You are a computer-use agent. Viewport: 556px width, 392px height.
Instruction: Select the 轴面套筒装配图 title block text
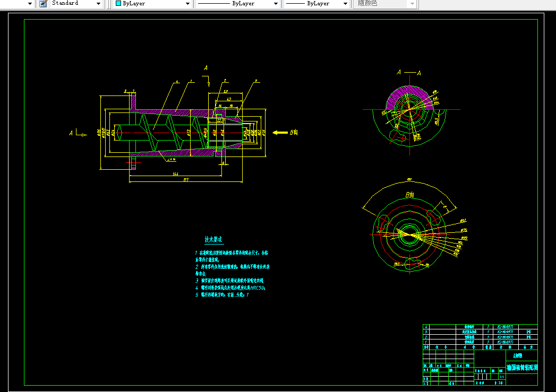[x=522, y=368]
